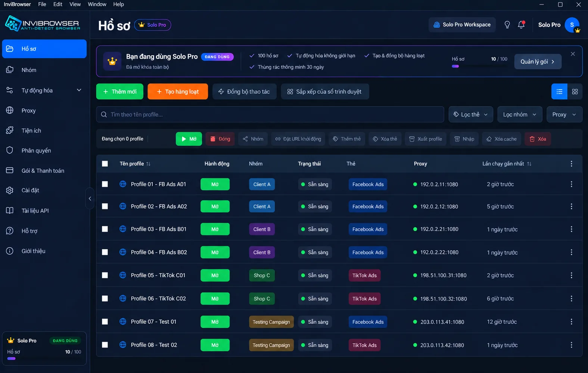Screen dimensions: 588x373
Task: Click the lightbulb tips icon
Action: point(507,25)
